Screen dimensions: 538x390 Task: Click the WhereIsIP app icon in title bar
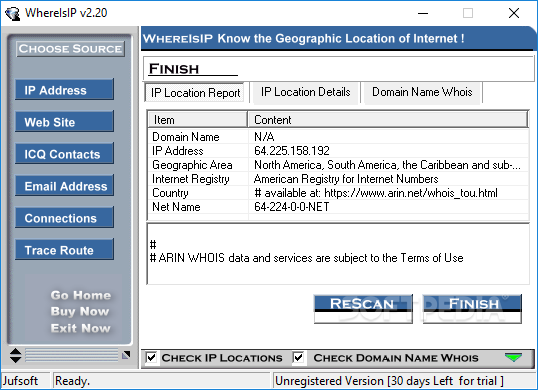coord(13,13)
